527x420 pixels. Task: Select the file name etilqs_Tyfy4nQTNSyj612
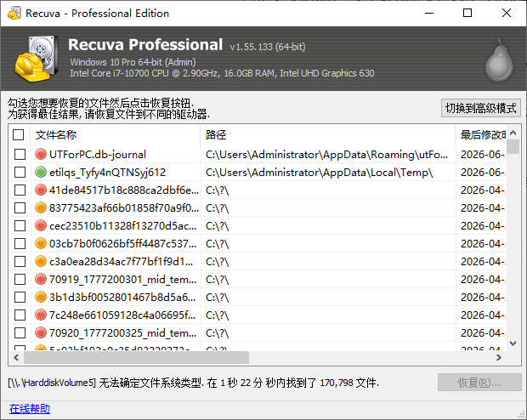(108, 173)
